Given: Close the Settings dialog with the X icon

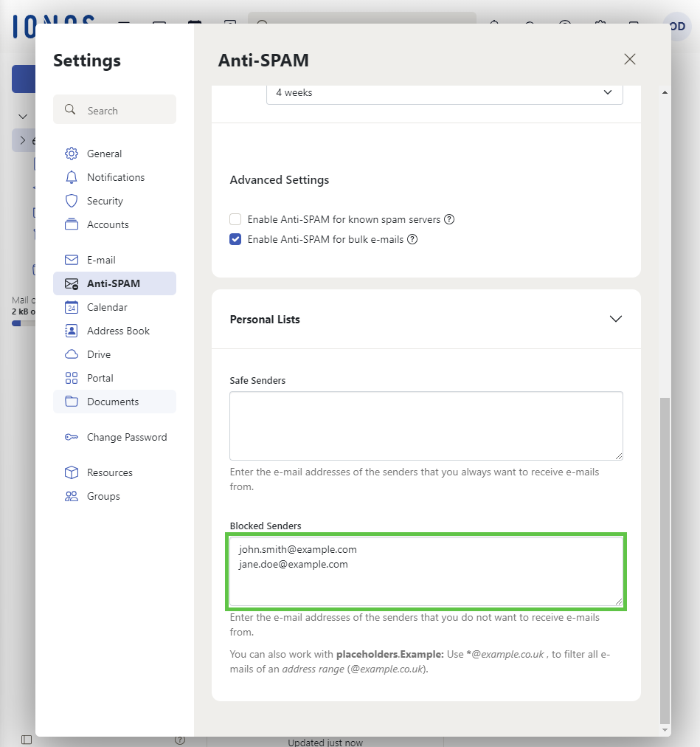Looking at the screenshot, I should (629, 60).
